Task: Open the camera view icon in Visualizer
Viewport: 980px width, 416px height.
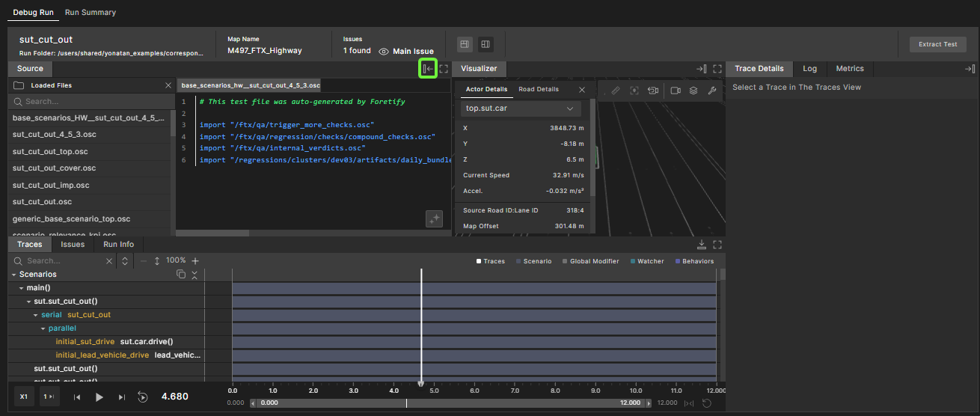Action: tap(676, 91)
